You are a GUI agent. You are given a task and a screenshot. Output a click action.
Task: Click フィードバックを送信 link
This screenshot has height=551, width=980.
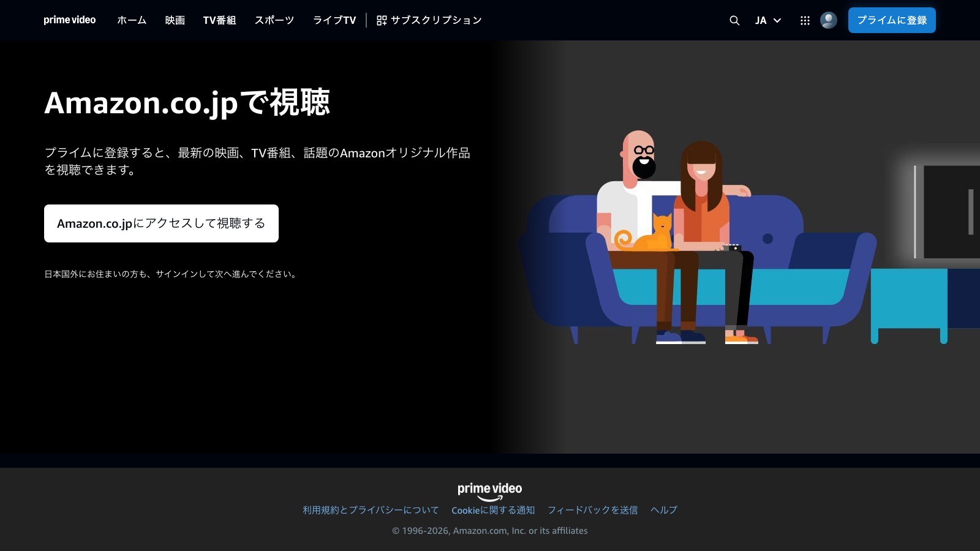pyautogui.click(x=592, y=510)
